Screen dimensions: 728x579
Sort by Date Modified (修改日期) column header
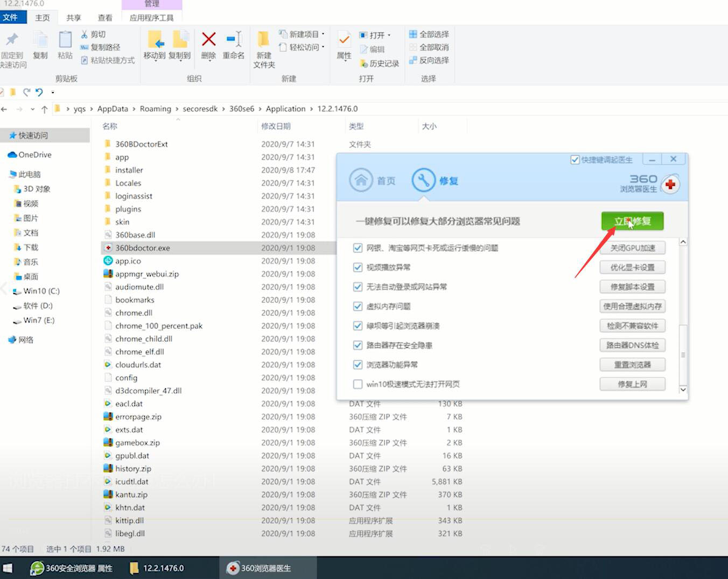pos(276,126)
